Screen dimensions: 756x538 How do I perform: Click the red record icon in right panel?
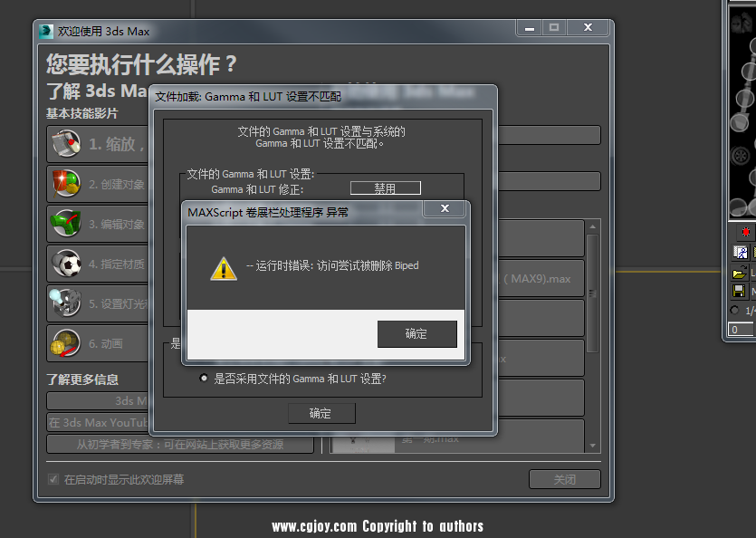(x=746, y=232)
